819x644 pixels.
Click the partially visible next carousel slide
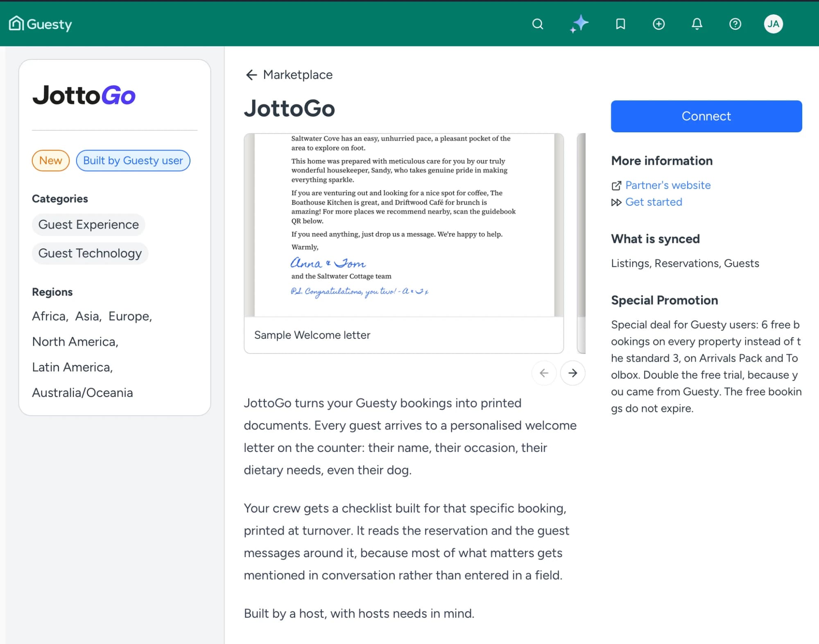pos(581,243)
